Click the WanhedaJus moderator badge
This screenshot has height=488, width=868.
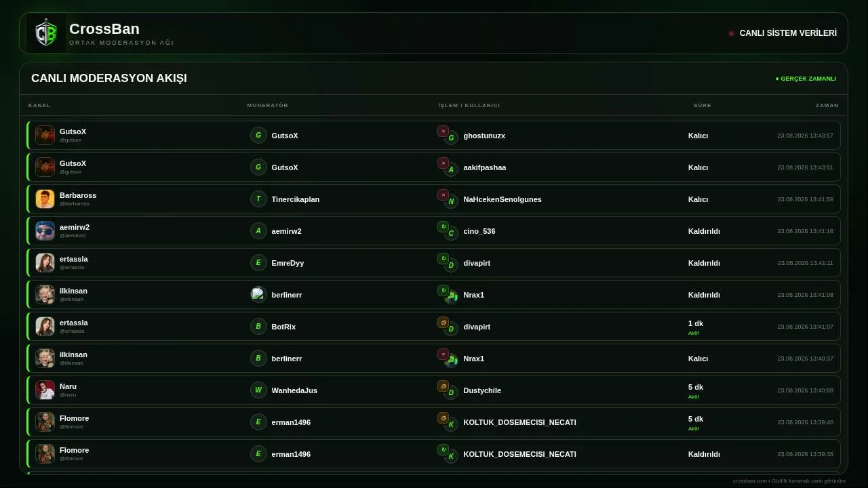coord(258,390)
